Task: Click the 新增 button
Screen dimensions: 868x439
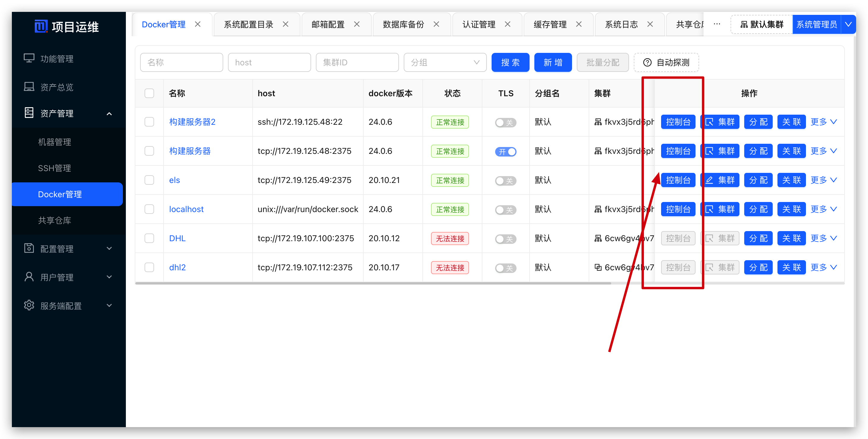Action: coord(553,62)
